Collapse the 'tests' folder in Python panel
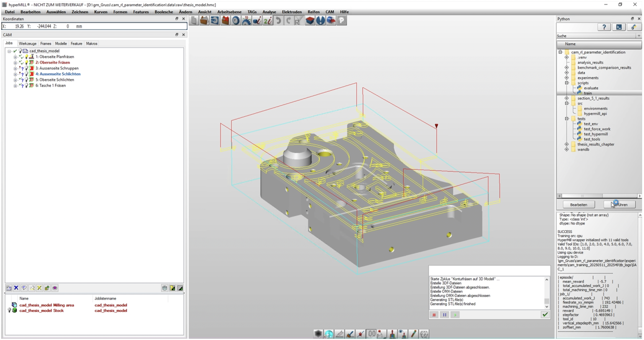Viewport: 644px width, 340px height. click(x=567, y=119)
